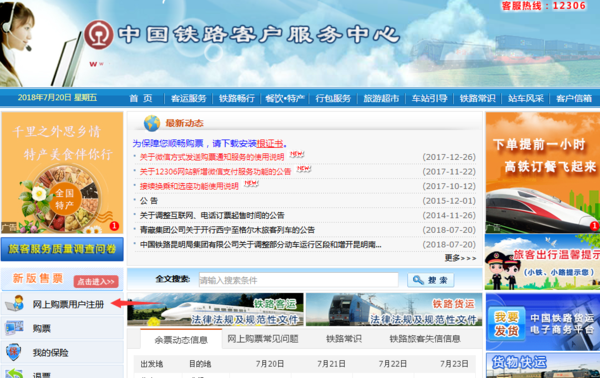Open the 公告 notice dated 2015-12-01
600x378 pixels.
(149, 200)
